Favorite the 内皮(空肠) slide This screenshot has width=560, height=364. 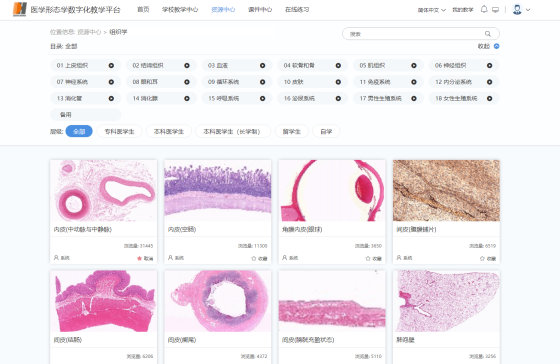[x=259, y=258]
